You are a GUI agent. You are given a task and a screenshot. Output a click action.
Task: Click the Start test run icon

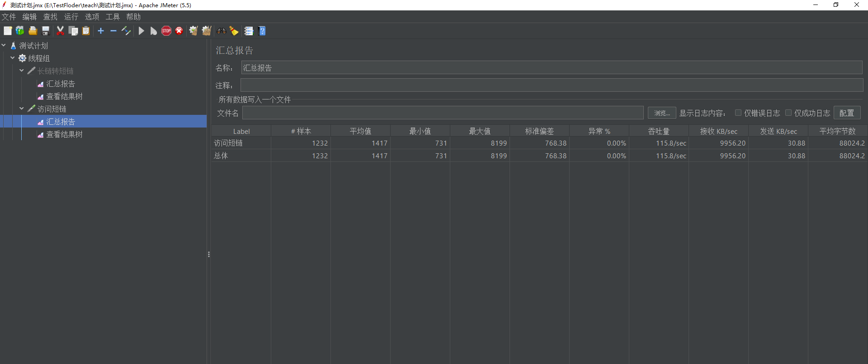[141, 31]
